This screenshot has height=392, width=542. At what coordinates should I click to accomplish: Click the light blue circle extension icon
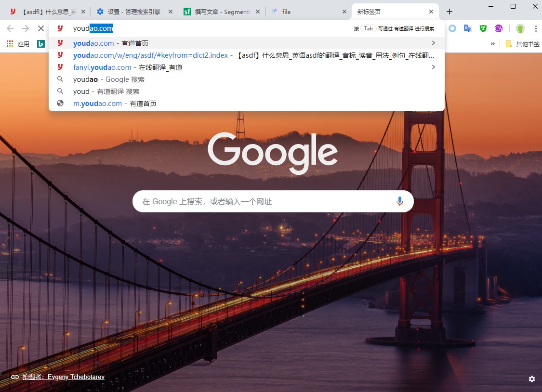(x=452, y=28)
